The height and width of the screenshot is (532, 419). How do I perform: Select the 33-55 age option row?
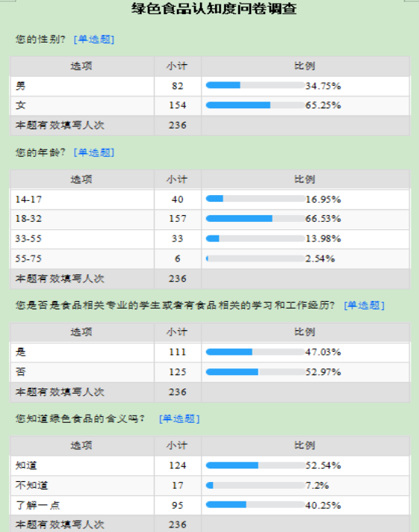pyautogui.click(x=210, y=238)
